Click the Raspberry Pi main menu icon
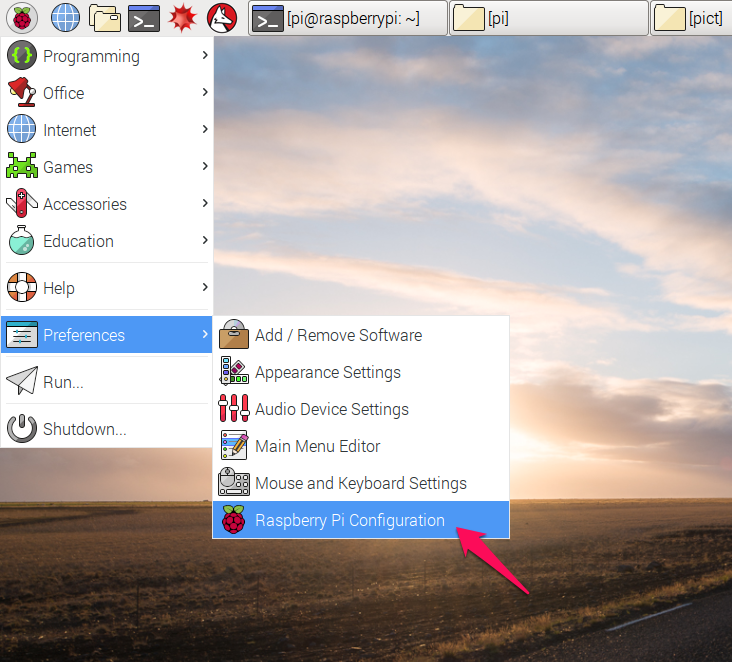Image resolution: width=732 pixels, height=662 pixels. [22, 17]
